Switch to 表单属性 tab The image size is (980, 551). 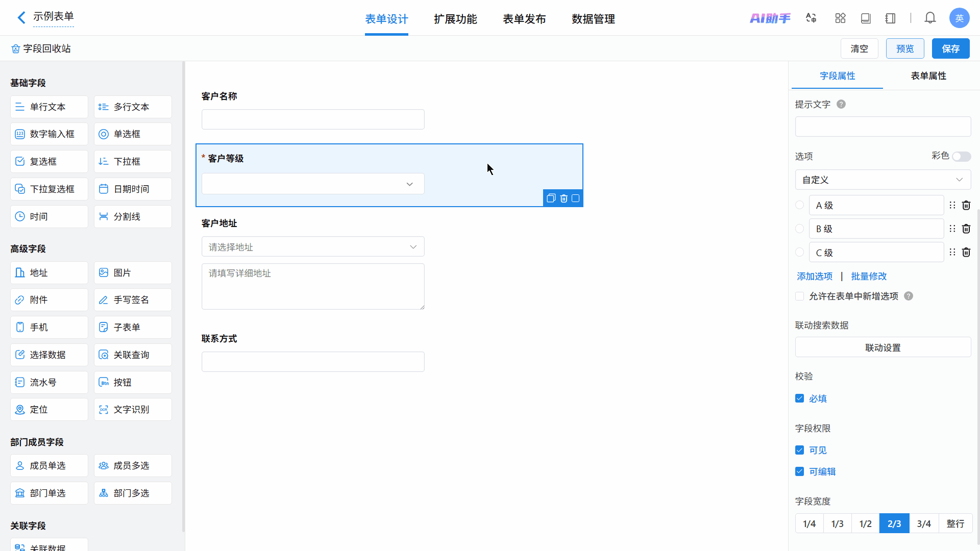(928, 76)
